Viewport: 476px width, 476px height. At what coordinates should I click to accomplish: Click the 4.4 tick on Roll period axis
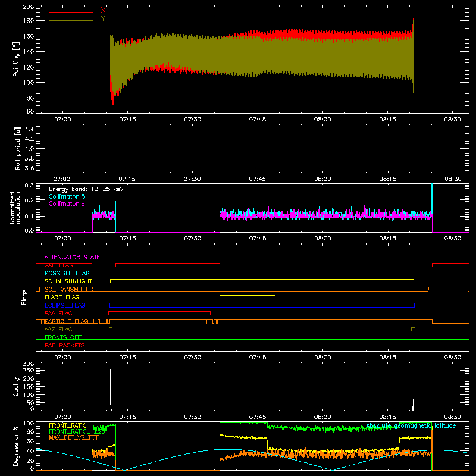pos(29,129)
